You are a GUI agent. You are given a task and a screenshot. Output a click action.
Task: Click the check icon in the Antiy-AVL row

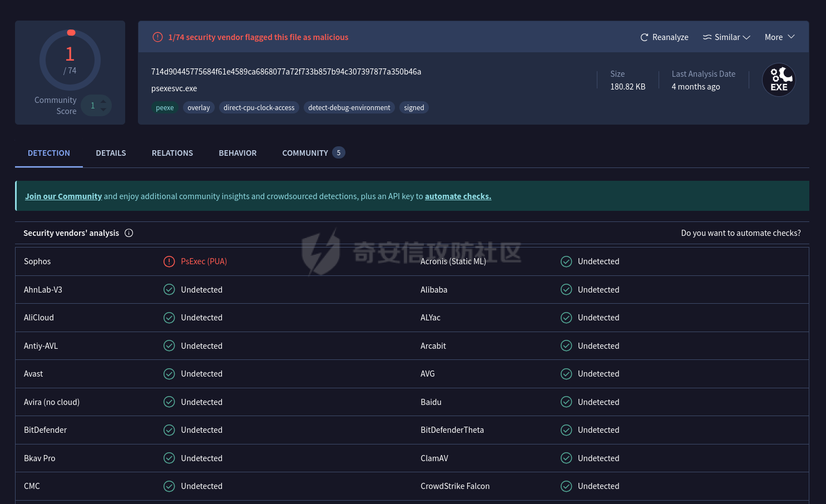click(169, 346)
